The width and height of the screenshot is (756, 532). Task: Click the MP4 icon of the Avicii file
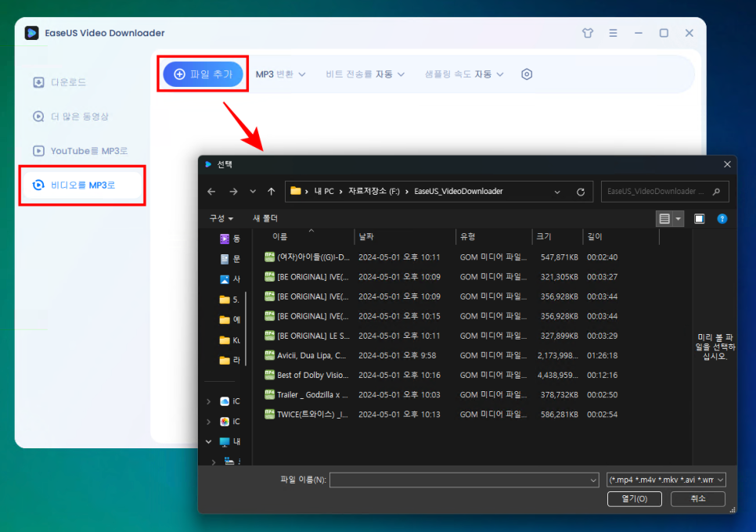pyautogui.click(x=269, y=355)
